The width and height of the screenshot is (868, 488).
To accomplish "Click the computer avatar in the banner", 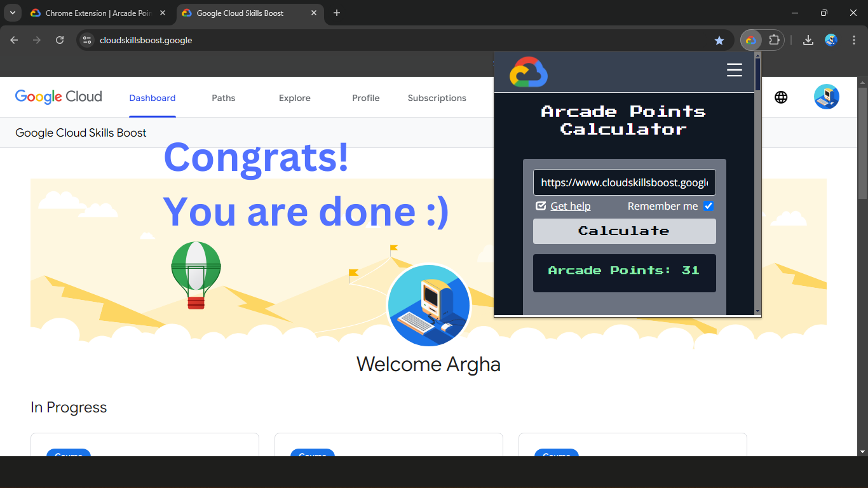I will pyautogui.click(x=429, y=306).
